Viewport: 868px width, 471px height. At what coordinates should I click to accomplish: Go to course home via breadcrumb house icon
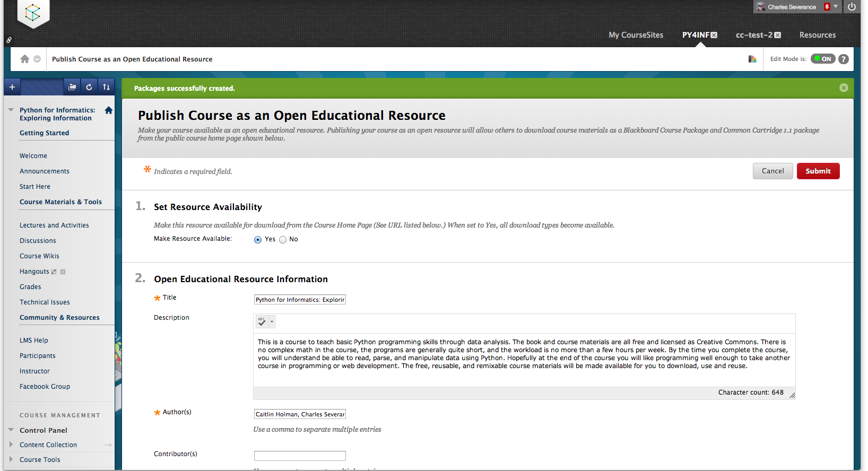(x=24, y=59)
